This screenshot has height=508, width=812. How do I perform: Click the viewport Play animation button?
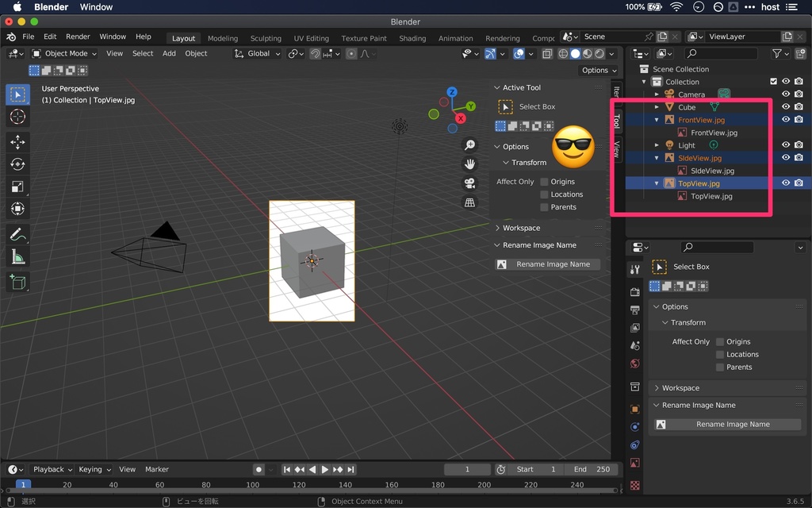[x=325, y=469]
